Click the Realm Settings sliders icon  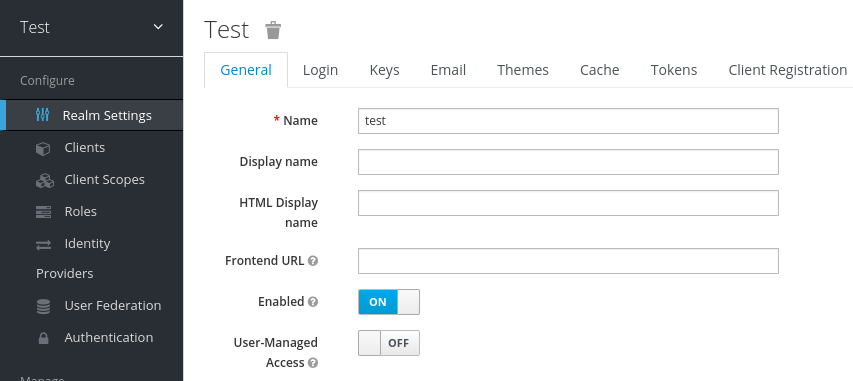point(42,115)
